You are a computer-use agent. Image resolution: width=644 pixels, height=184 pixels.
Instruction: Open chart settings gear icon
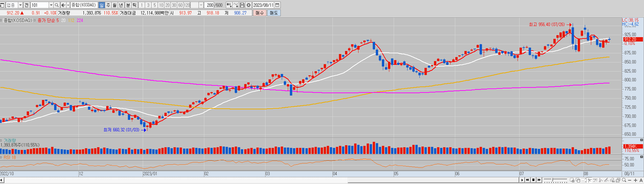click(249, 5)
